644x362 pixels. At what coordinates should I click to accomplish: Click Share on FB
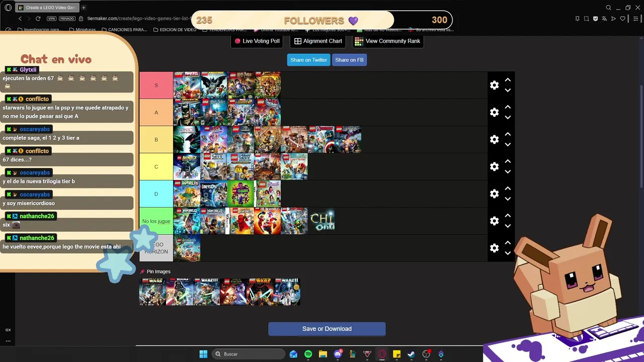click(x=349, y=60)
